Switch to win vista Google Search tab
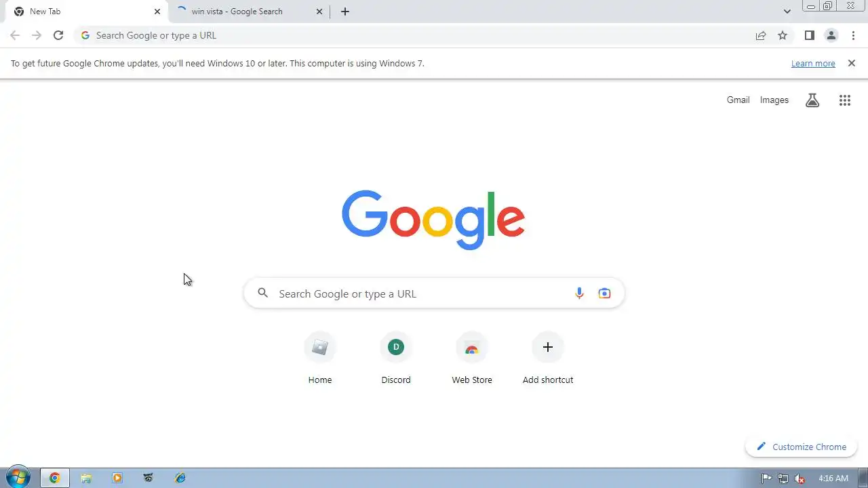 pyautogui.click(x=248, y=12)
